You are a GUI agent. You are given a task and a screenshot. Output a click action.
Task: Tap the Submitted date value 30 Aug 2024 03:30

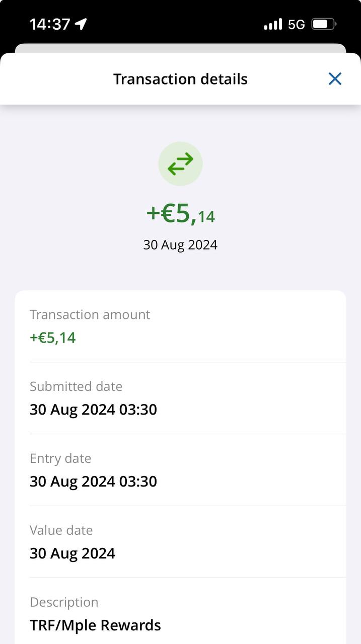(93, 410)
